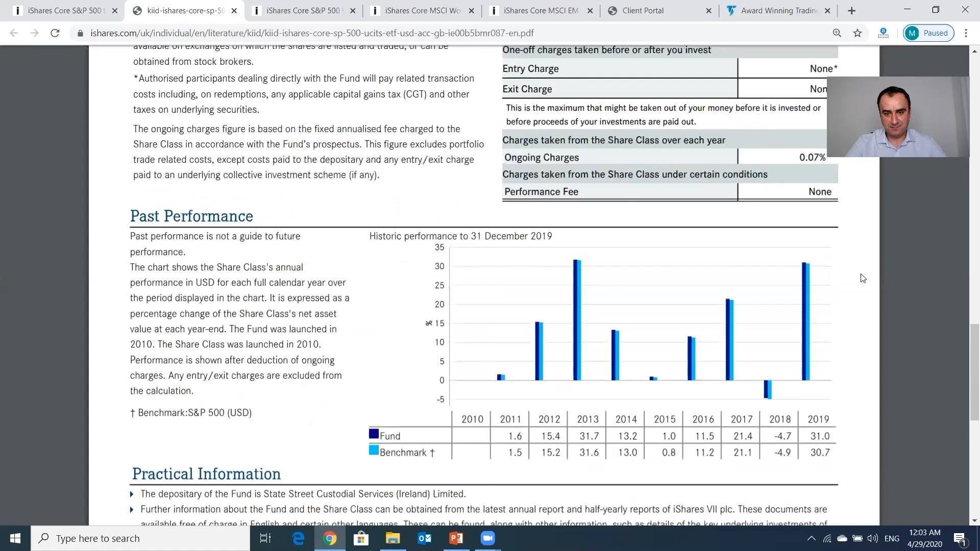This screenshot has height=551, width=980.
Task: Click the 2018 negative bar in chart
Action: [768, 389]
